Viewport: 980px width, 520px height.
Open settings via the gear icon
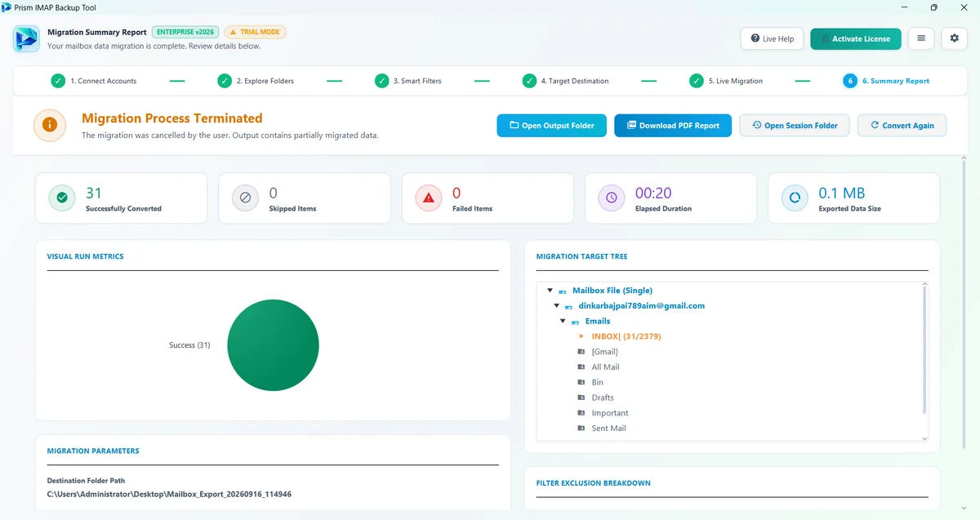pyautogui.click(x=955, y=38)
